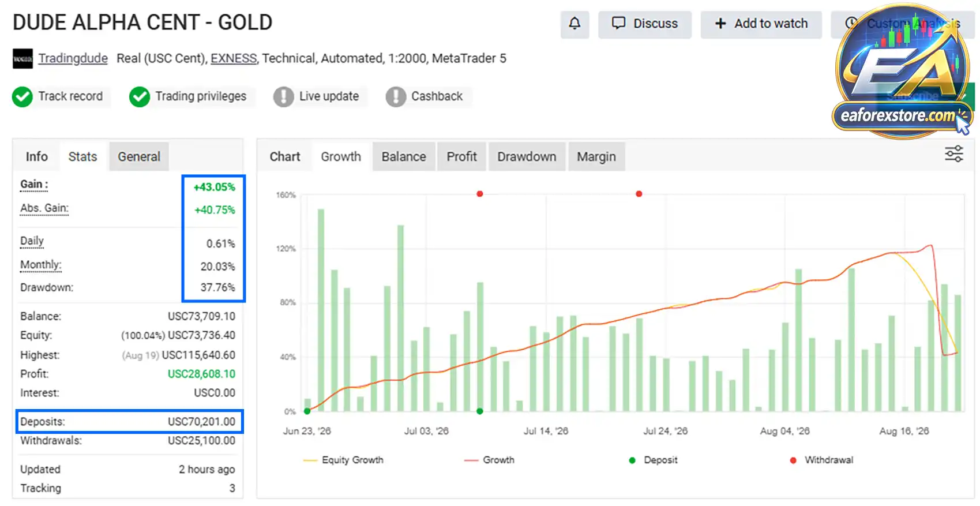The width and height of the screenshot is (980, 506).
Task: Open the Tradingdude avatar image
Action: pyautogui.click(x=22, y=59)
